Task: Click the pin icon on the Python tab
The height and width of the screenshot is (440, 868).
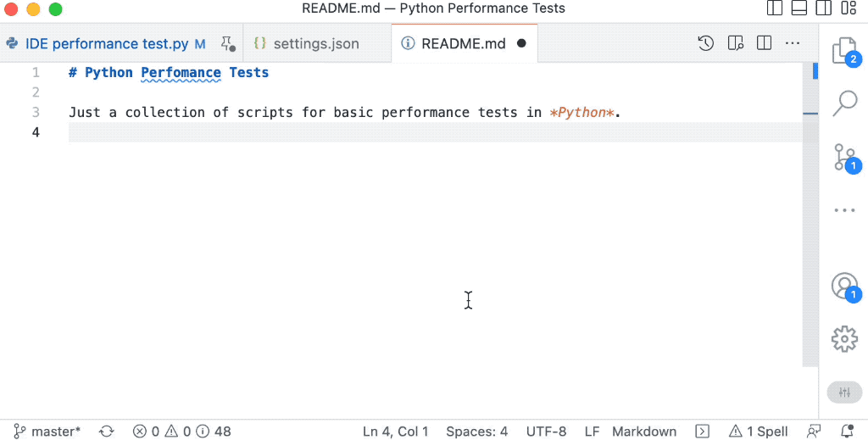Action: (227, 44)
